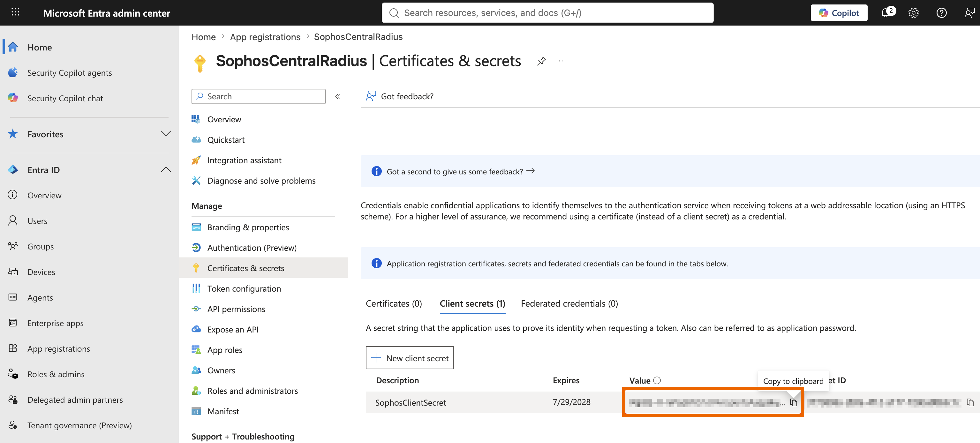Click the Value column info icon
The image size is (980, 443).
[657, 380]
